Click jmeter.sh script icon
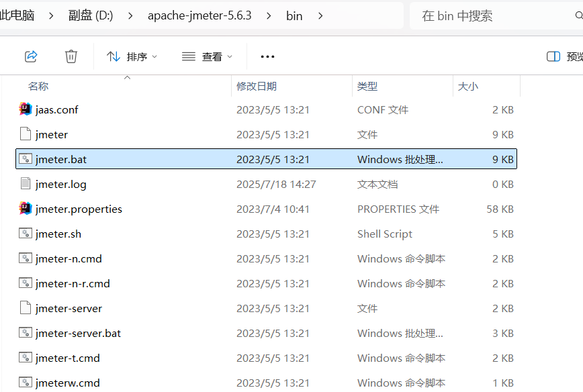Screen dimensions: 583x392 coord(26,234)
